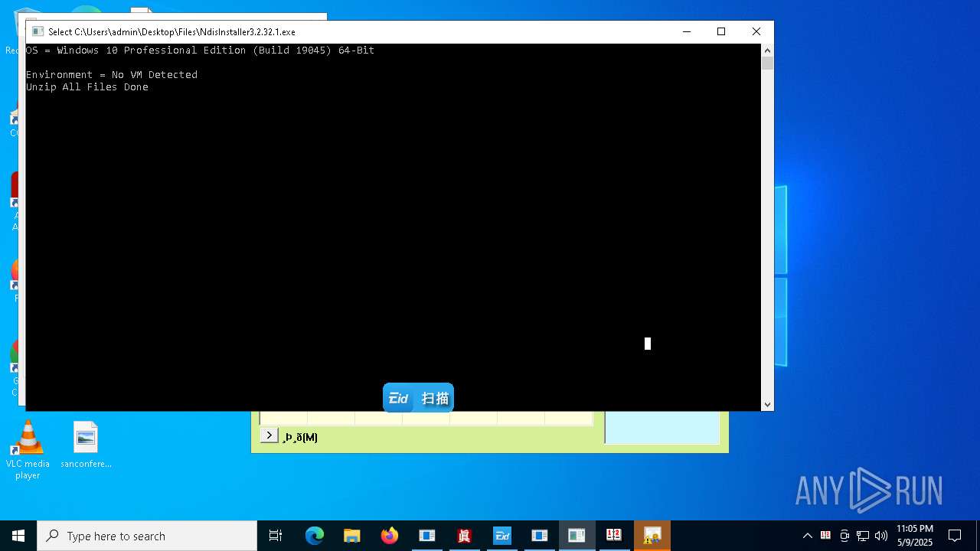Switch to the blue Eid app on taskbar
The image size is (980, 551).
(501, 536)
